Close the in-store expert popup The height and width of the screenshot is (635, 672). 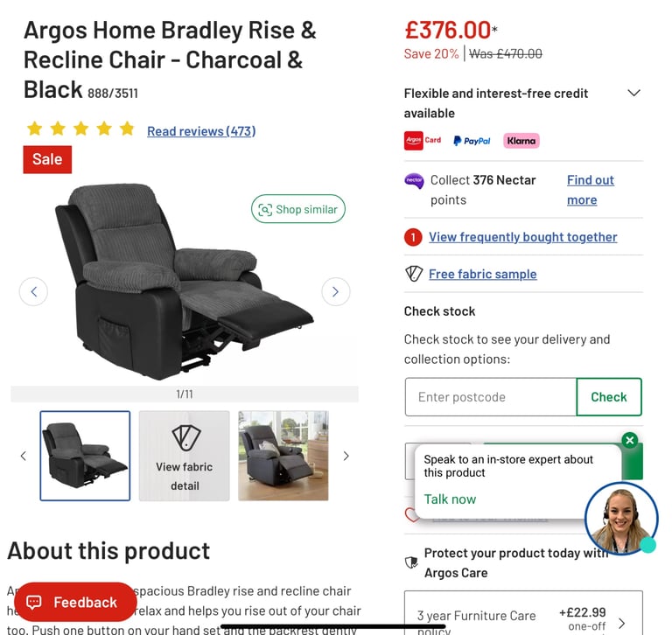pos(630,440)
